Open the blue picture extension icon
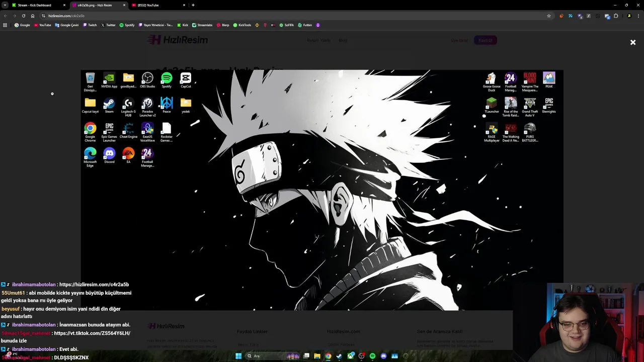 coord(607,16)
